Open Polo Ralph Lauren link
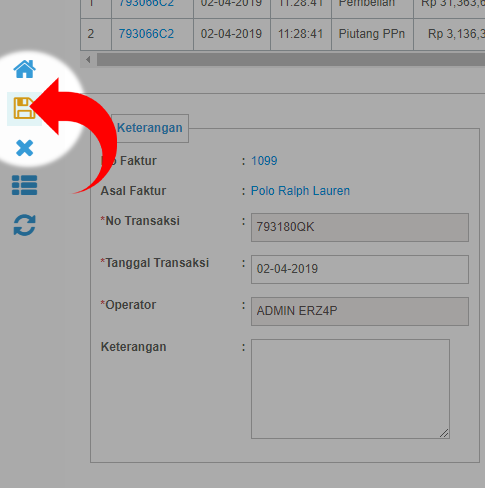485x488 pixels. (x=300, y=191)
